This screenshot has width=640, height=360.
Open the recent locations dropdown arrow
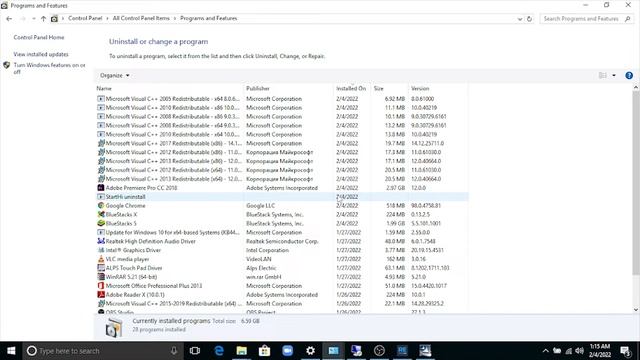(x=33, y=19)
